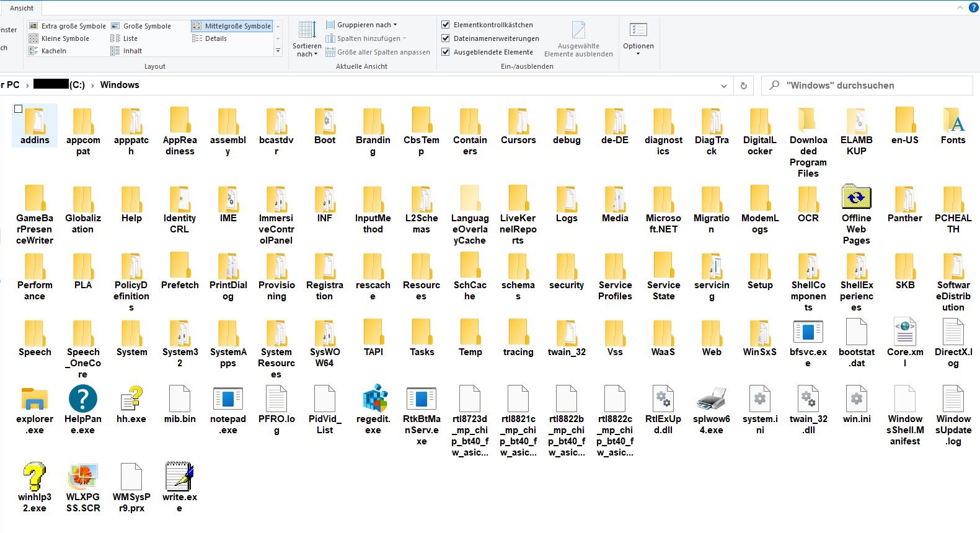Screen dimensions: 980x533
Task: Open regedit.exe registry editor icon
Action: (x=374, y=399)
